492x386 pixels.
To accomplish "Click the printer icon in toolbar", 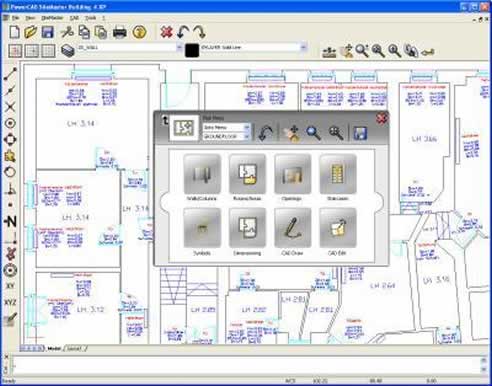I will click(120, 32).
